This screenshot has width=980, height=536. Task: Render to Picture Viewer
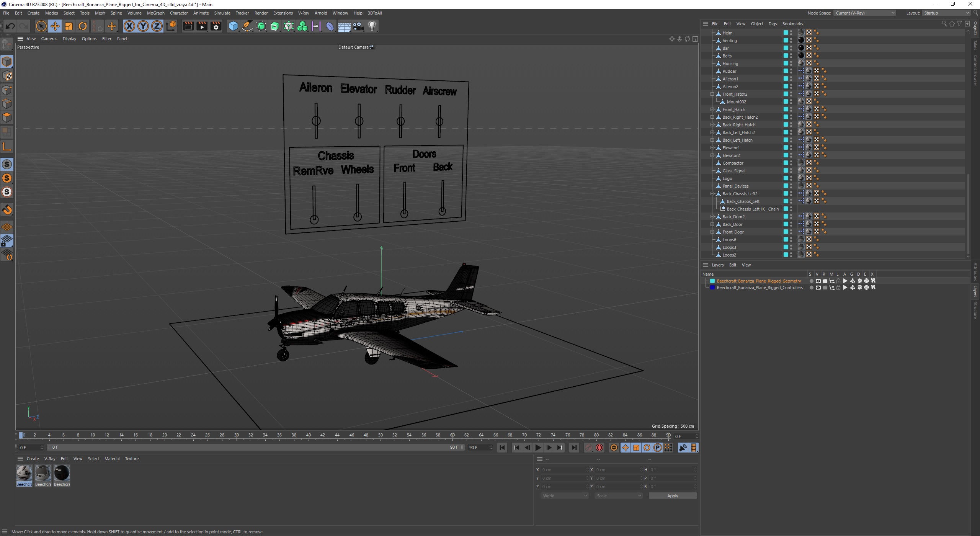(202, 26)
